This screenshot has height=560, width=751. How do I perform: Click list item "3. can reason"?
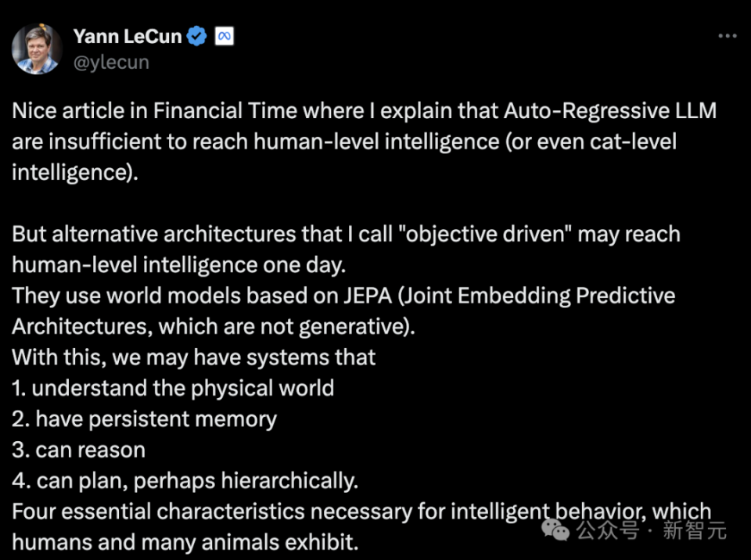pyautogui.click(x=78, y=451)
